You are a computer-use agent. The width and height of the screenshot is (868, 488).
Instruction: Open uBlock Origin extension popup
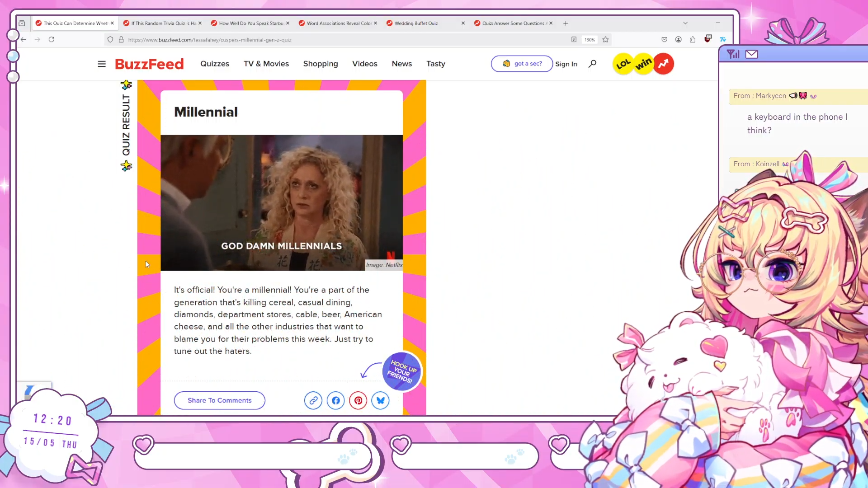[708, 39]
